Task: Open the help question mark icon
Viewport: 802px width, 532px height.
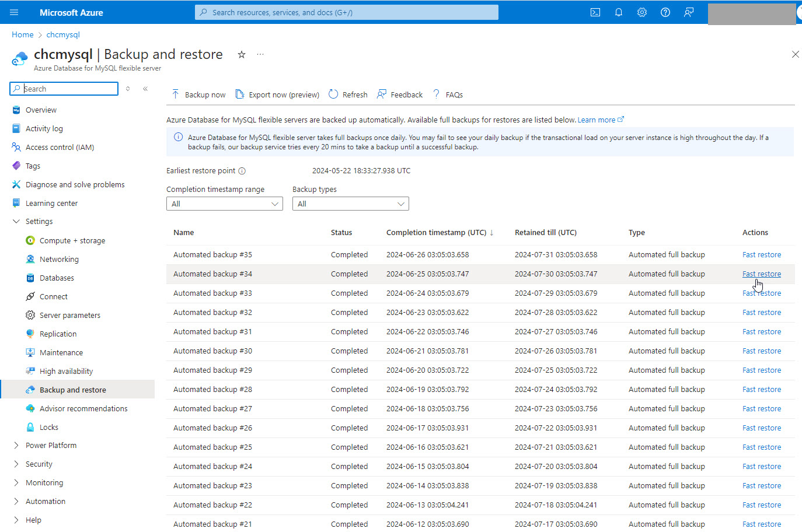Action: point(665,12)
